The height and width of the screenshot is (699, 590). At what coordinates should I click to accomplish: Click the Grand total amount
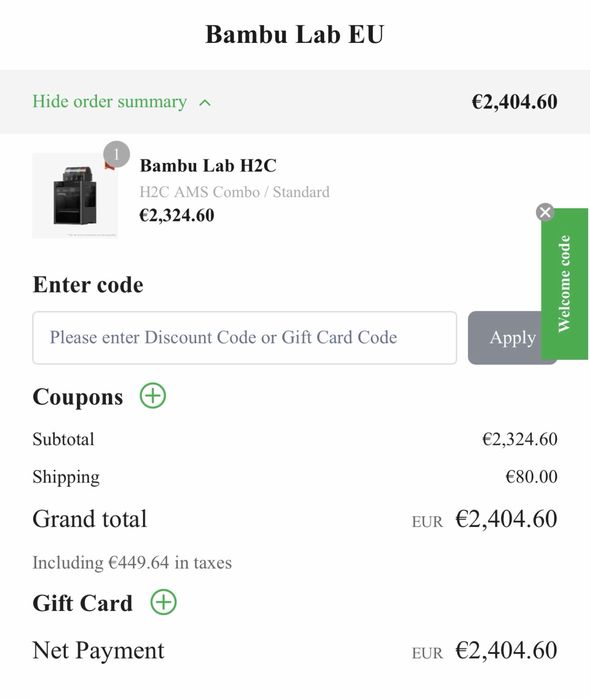(x=506, y=519)
